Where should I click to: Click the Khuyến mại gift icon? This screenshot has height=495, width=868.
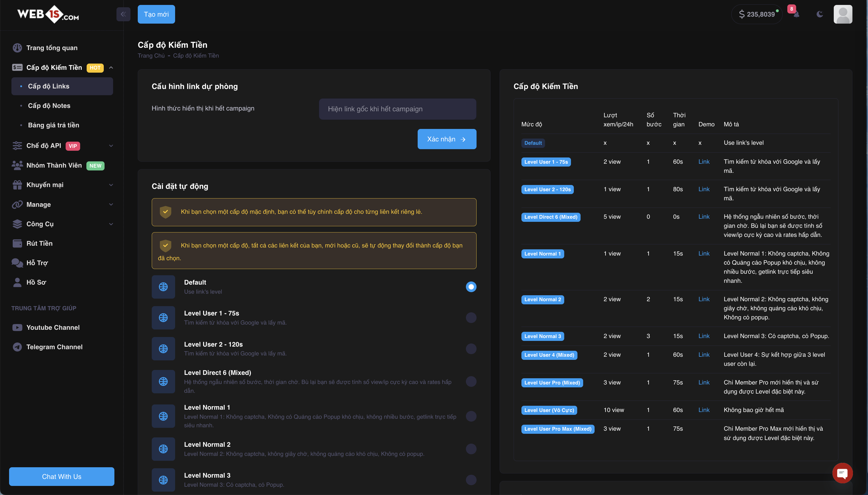17,185
